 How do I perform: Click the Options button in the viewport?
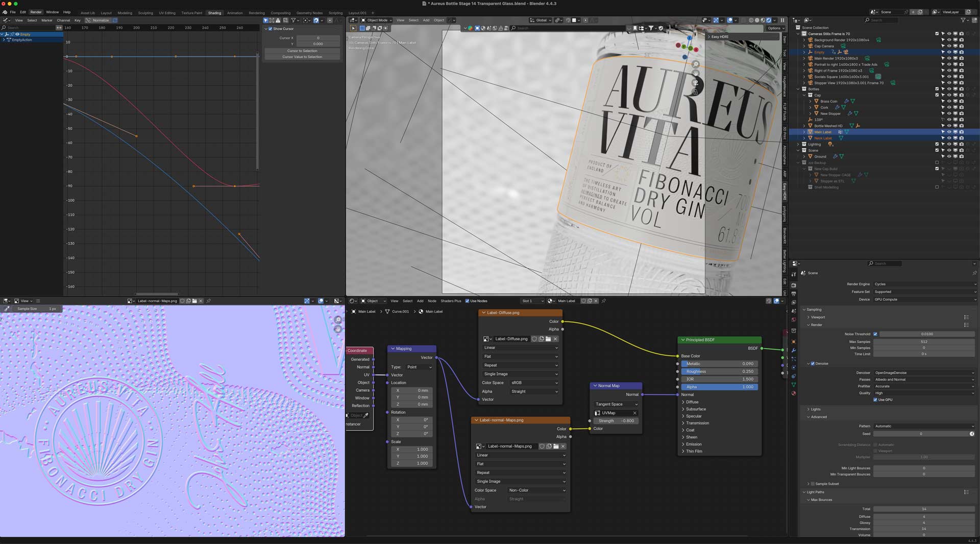pyautogui.click(x=774, y=28)
